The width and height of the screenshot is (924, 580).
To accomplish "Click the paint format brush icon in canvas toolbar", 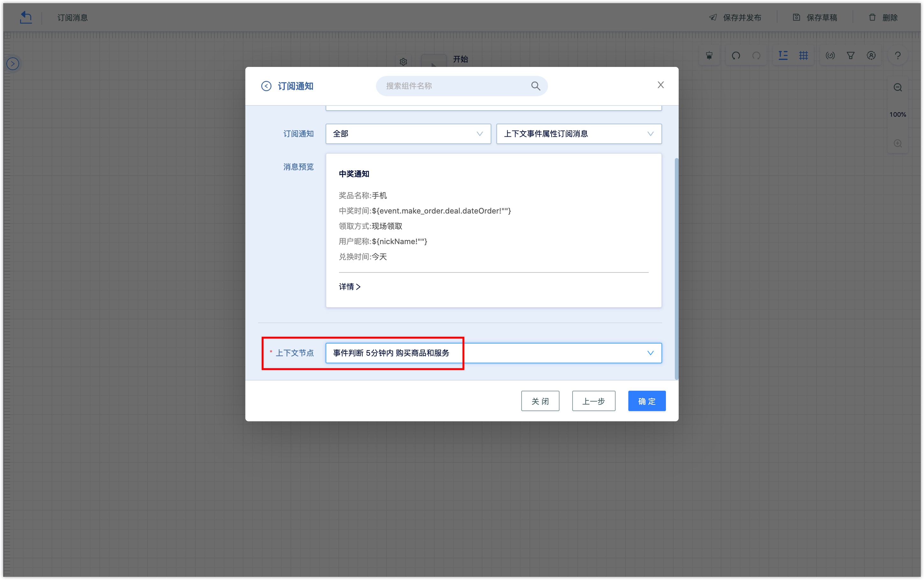I will 709,56.
